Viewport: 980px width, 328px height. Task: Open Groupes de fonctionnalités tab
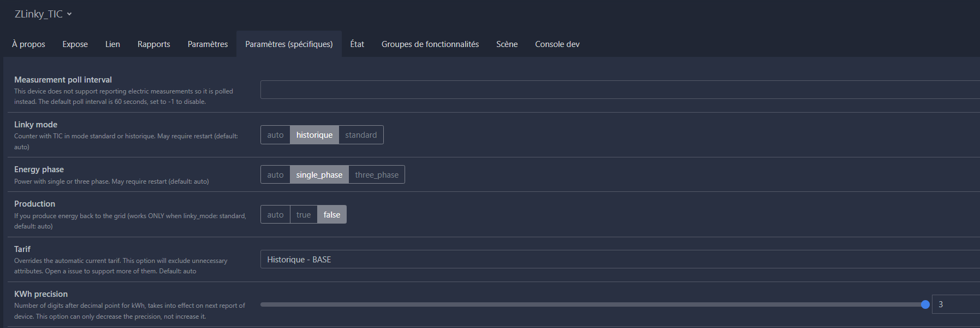point(430,44)
